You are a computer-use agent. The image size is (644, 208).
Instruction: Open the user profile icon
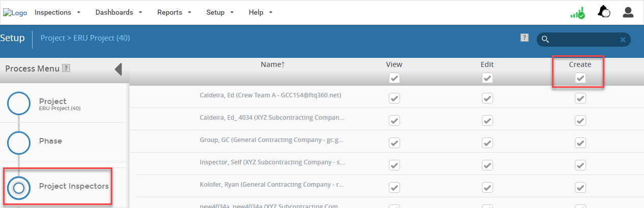tap(628, 12)
